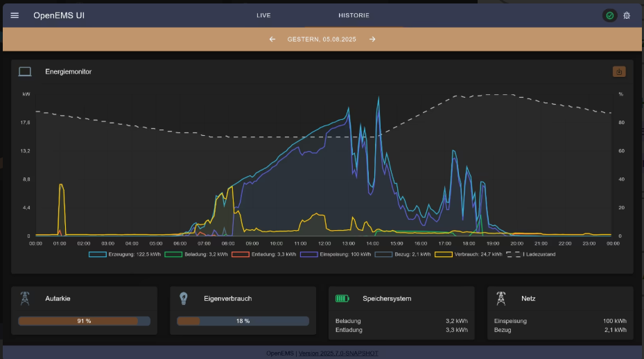Switch to the HISTORIE tab
The width and height of the screenshot is (644, 359).
point(354,16)
